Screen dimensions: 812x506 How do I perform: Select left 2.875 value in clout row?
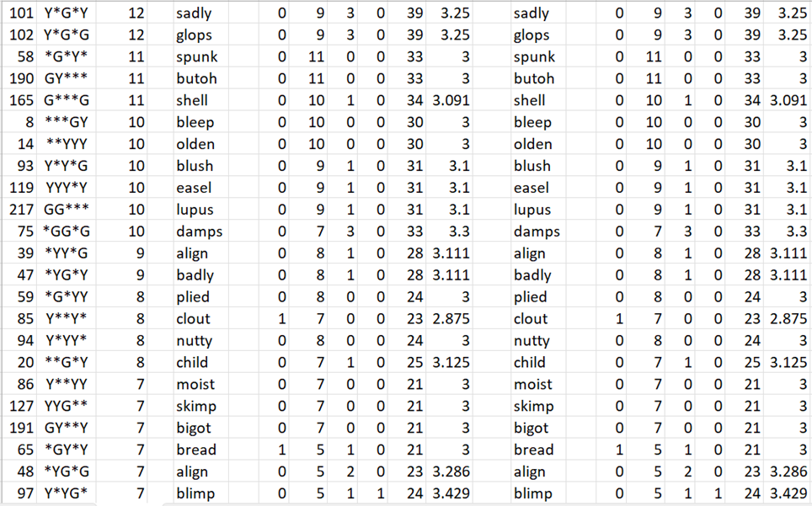pyautogui.click(x=451, y=318)
